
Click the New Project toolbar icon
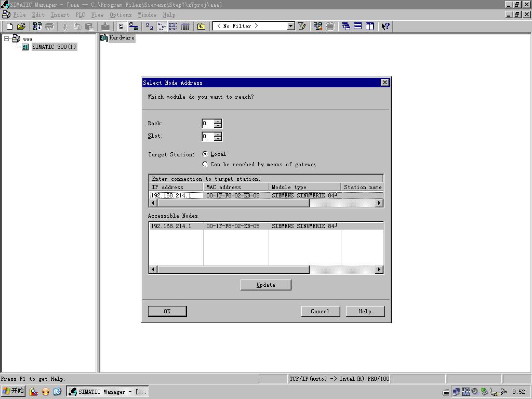pos(9,26)
